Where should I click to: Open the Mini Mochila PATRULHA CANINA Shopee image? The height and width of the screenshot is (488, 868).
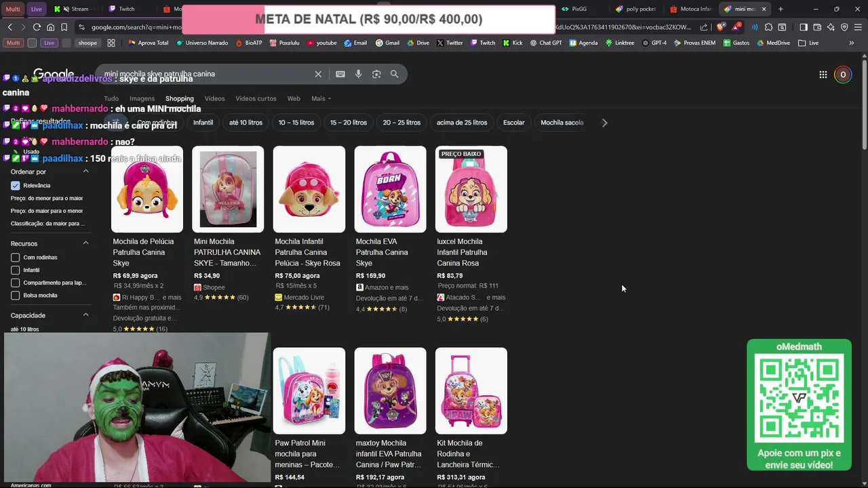[x=228, y=189]
